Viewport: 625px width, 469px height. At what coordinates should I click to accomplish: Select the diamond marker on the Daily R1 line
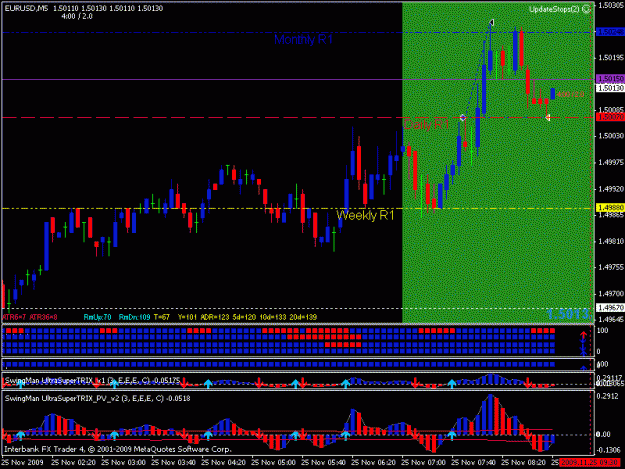(462, 118)
